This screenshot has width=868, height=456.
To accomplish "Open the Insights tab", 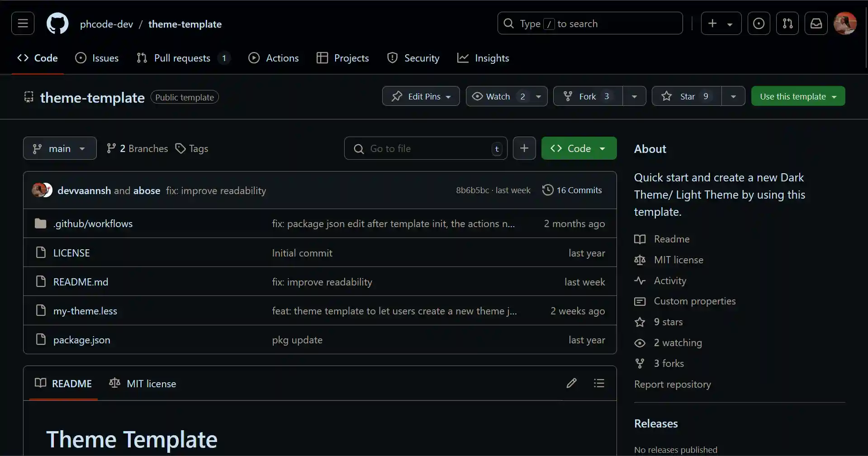I will click(483, 58).
